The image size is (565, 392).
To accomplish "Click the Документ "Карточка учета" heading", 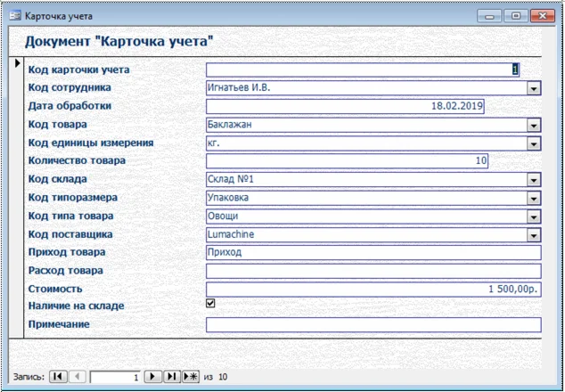I will pyautogui.click(x=119, y=42).
